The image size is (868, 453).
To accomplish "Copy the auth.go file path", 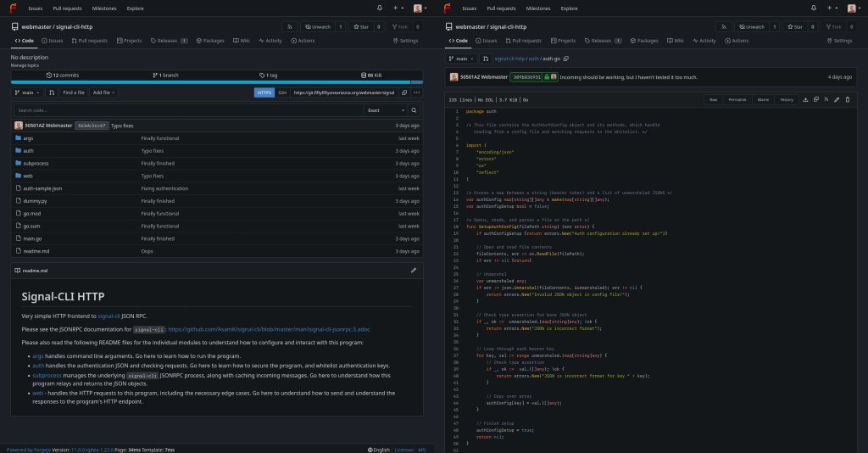I will [x=566, y=59].
